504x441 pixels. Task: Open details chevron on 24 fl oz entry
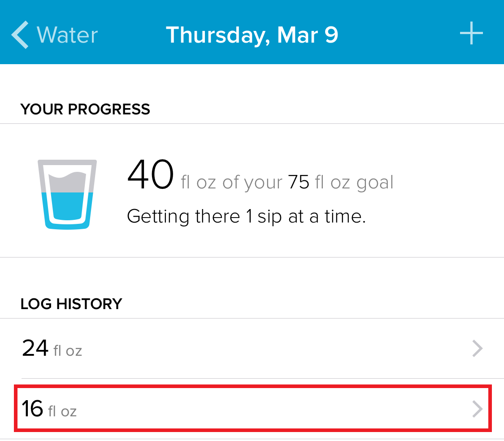478,348
